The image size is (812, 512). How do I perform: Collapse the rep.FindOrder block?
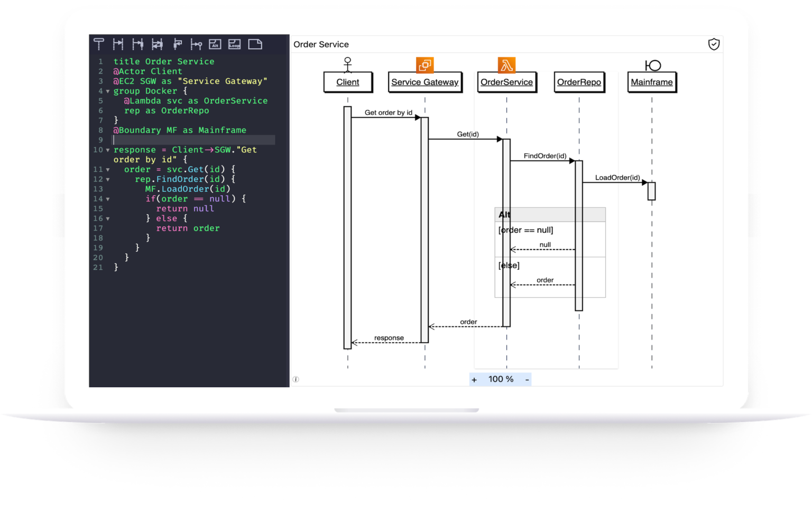click(x=107, y=179)
